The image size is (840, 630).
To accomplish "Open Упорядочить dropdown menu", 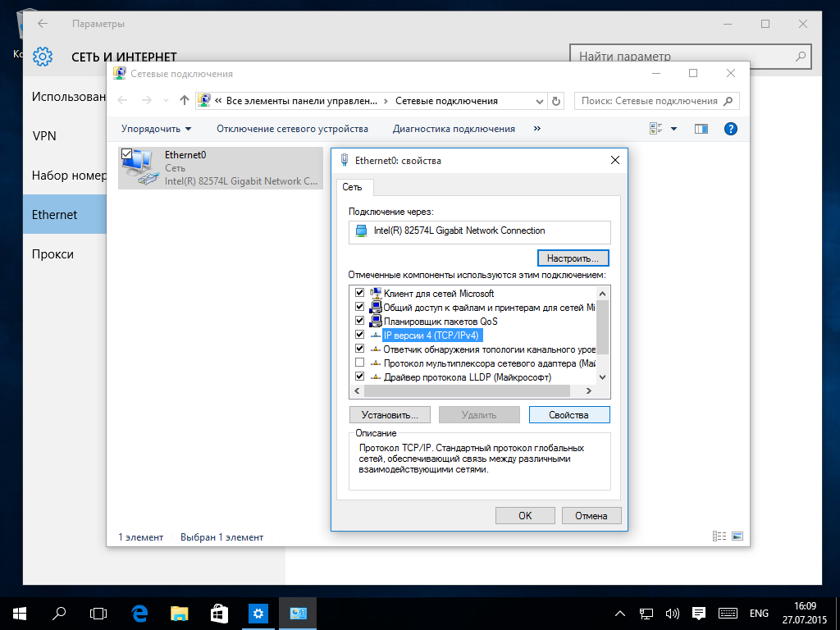I will (156, 129).
